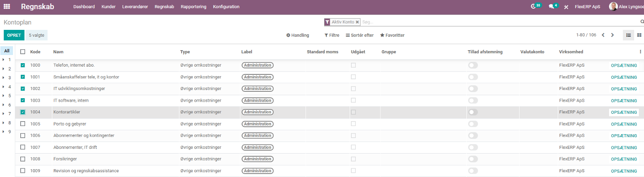Switch to kanban view icon

pyautogui.click(x=639, y=35)
